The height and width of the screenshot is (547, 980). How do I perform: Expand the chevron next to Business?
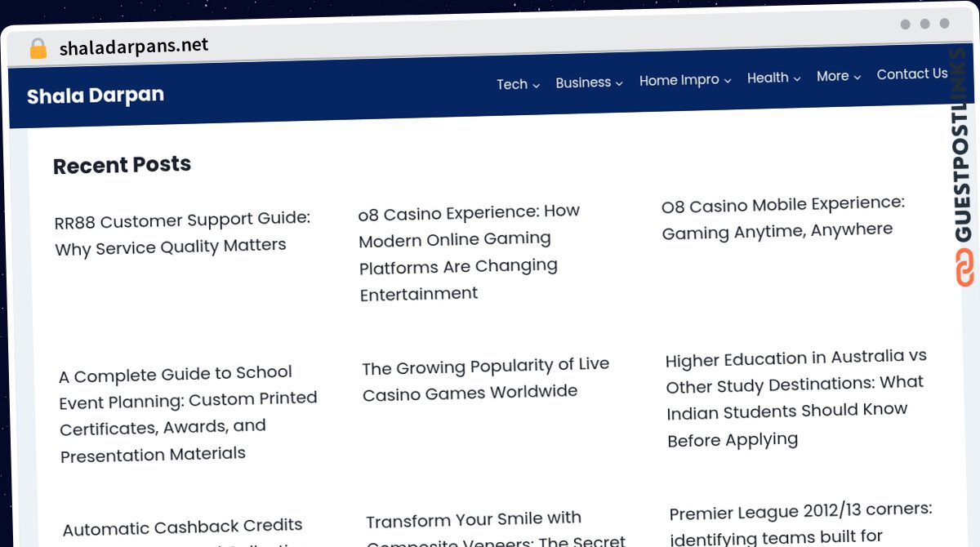pyautogui.click(x=619, y=83)
